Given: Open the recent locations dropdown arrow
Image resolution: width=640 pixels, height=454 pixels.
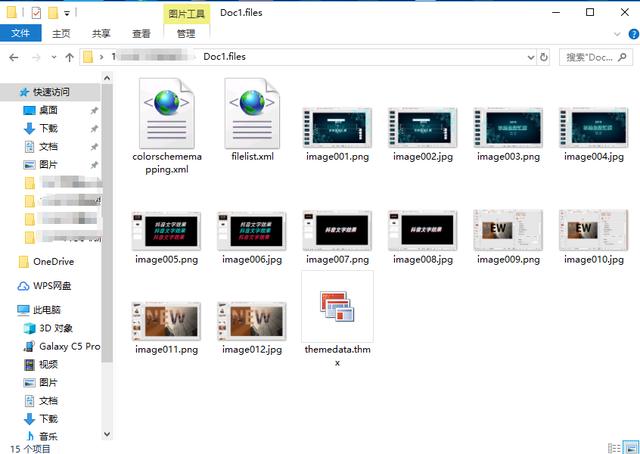Looking at the screenshot, I should coord(54,58).
